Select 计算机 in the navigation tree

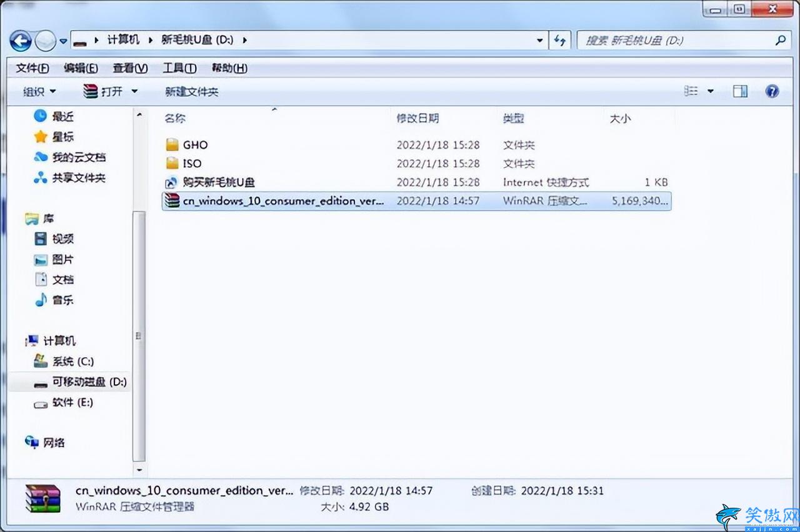[50, 341]
